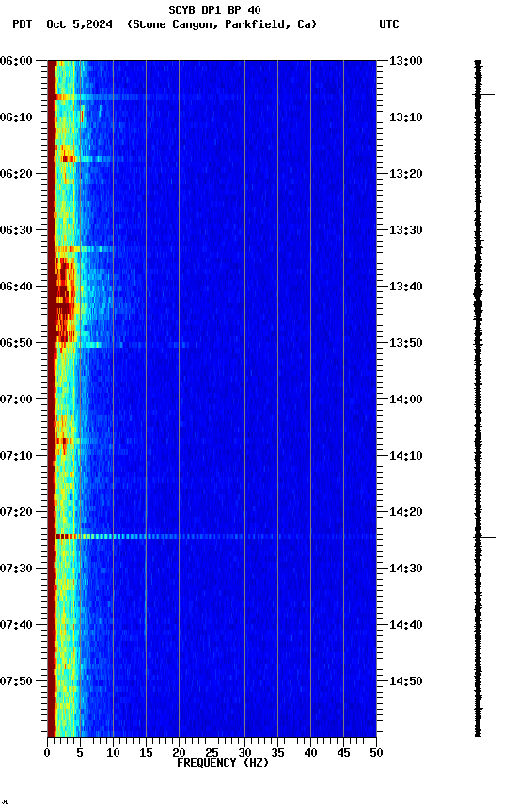
Task: Click the 25 Hz frequency tick label
Action: [212, 753]
